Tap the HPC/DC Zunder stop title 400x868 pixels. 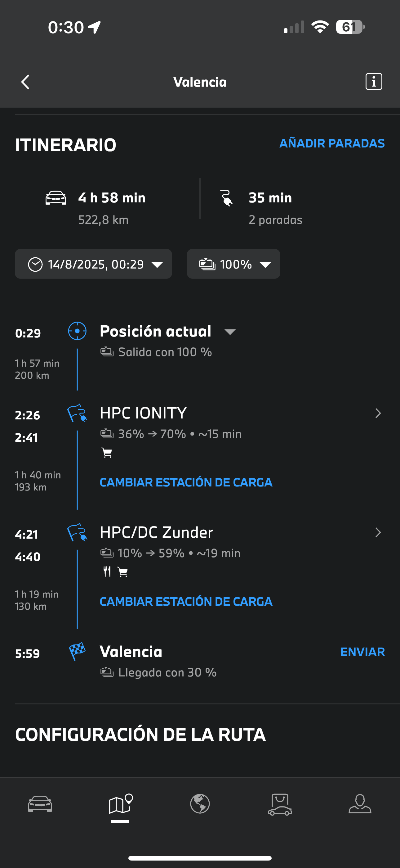pos(156,532)
